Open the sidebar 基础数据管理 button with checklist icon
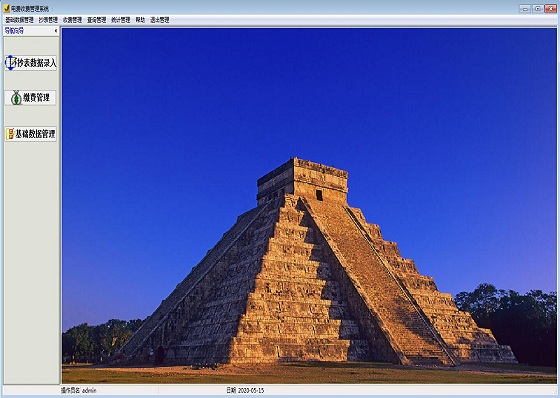560x398 pixels. (x=31, y=134)
